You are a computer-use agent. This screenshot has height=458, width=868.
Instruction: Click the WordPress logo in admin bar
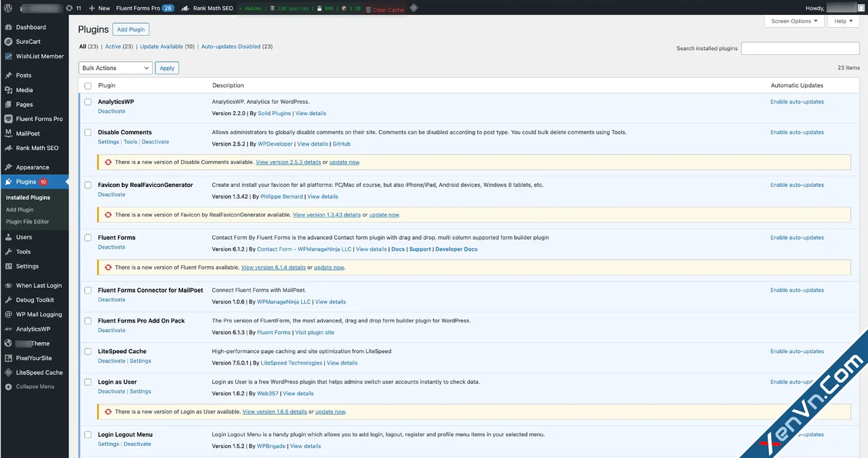9,8
